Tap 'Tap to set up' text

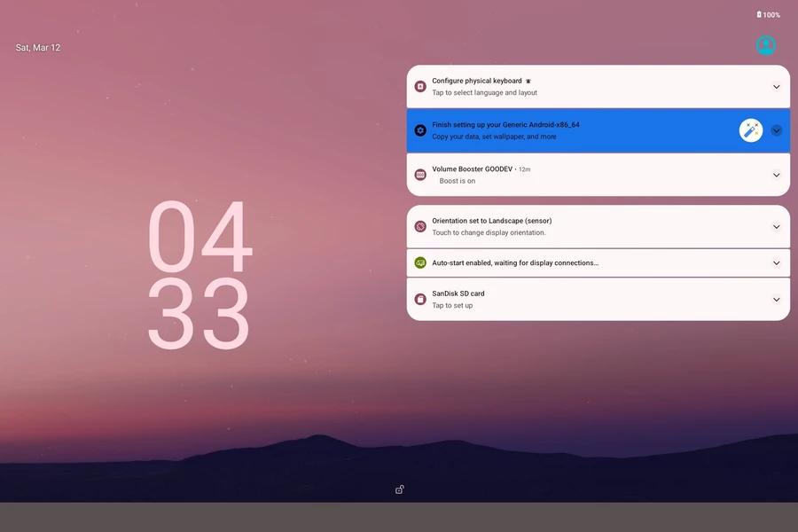(x=452, y=305)
